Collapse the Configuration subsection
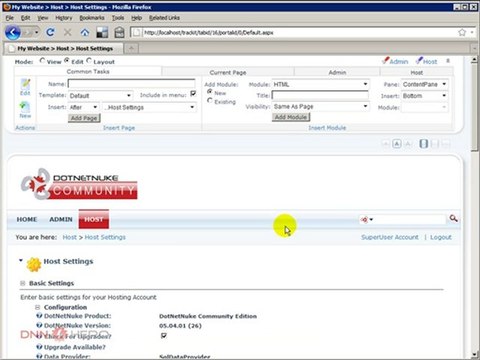The height and width of the screenshot is (360, 480). 38,307
